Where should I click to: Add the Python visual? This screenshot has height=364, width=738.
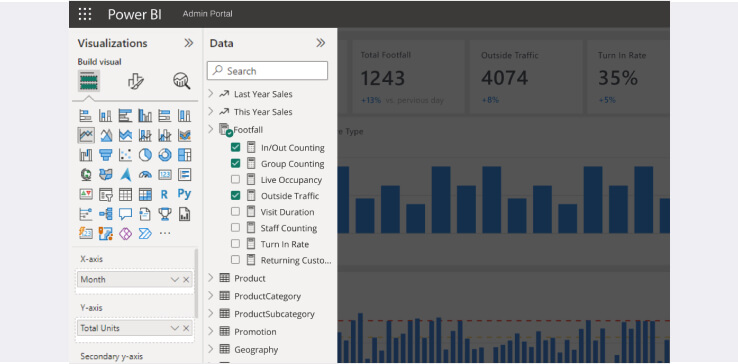(184, 194)
